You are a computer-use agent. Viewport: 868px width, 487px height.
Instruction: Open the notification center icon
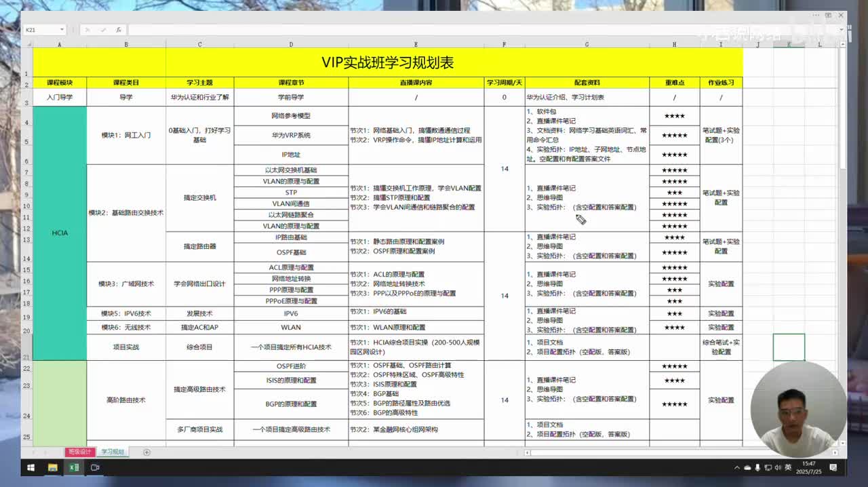(x=833, y=468)
